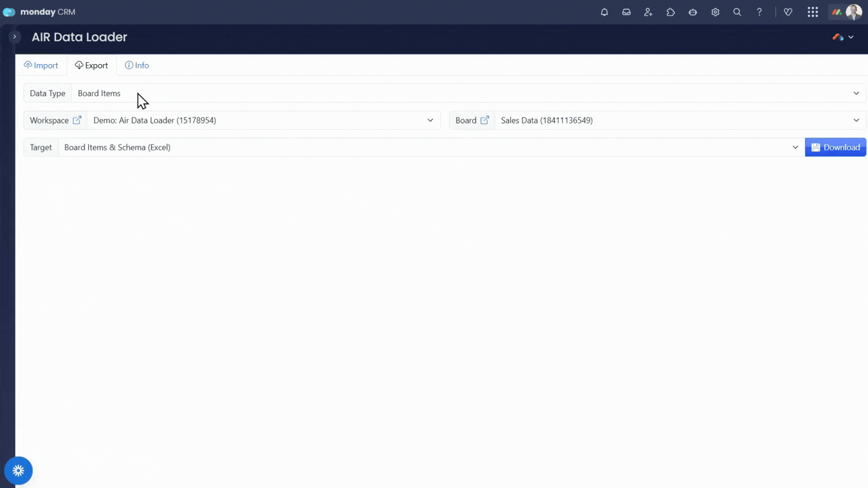Open the help question mark

click(x=759, y=12)
